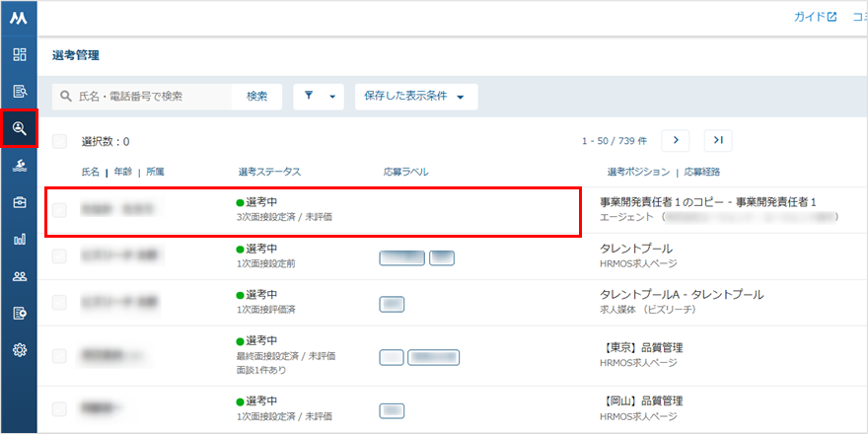Open the job listing document-search sidebar icon
The width and height of the screenshot is (868, 434).
click(x=20, y=92)
